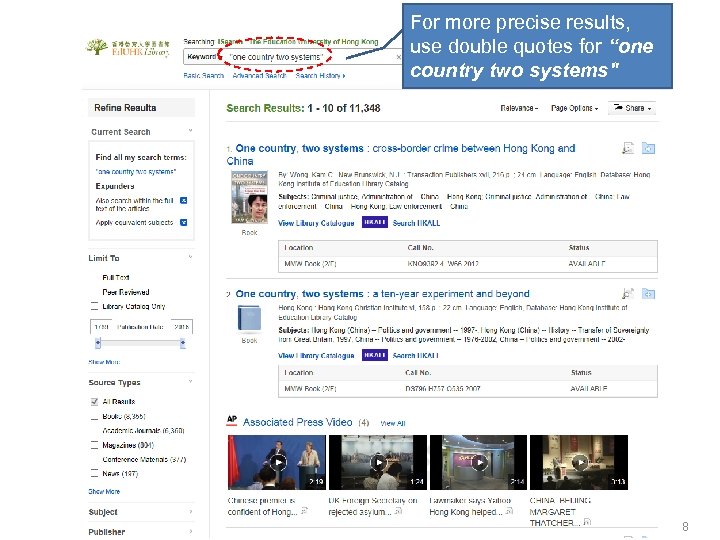Click the publication date start year box

click(x=101, y=327)
